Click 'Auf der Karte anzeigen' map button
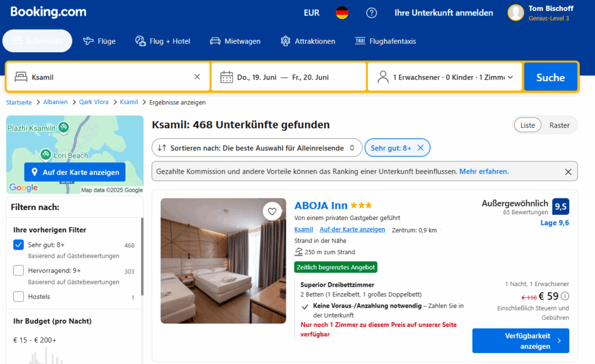 tap(75, 172)
